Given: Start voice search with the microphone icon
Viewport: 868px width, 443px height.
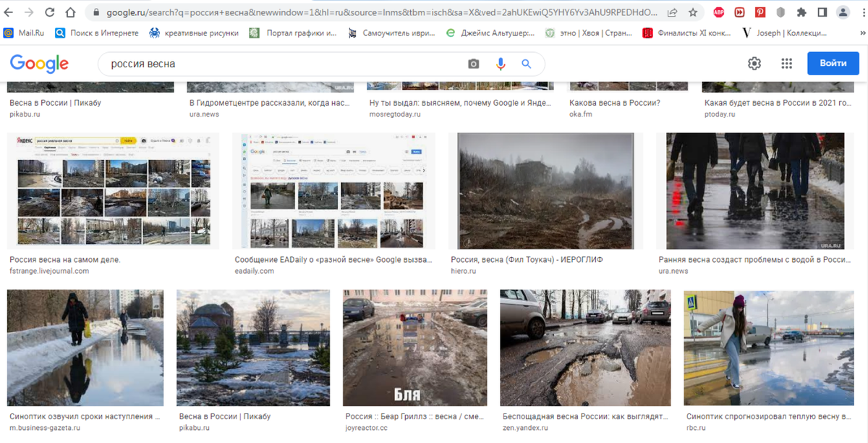Looking at the screenshot, I should [500, 64].
